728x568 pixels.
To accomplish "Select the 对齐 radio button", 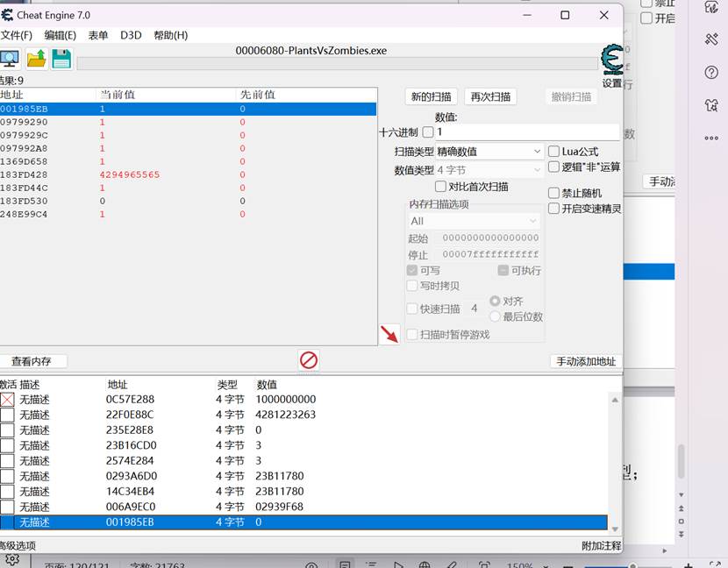I will click(495, 302).
